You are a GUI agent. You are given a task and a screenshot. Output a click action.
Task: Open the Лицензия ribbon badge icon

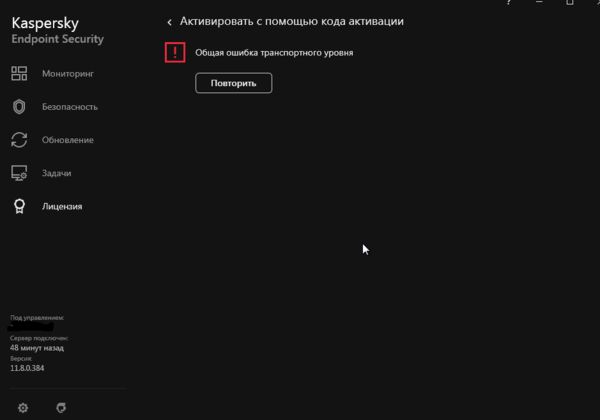pyautogui.click(x=19, y=206)
